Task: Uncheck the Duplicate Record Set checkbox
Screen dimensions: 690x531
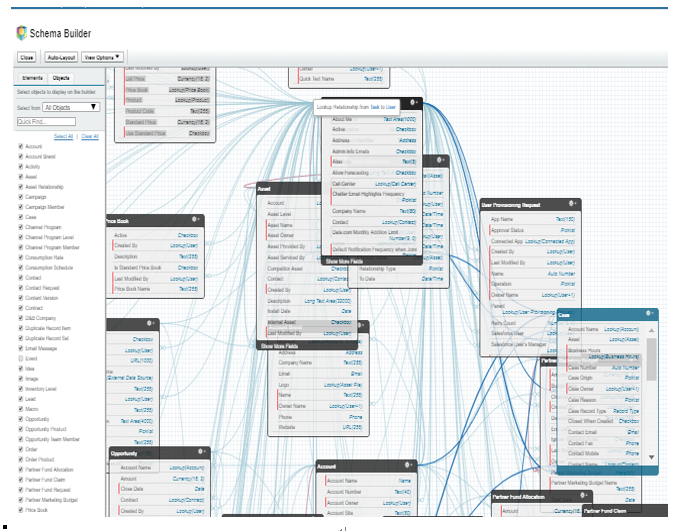Action: [x=21, y=338]
